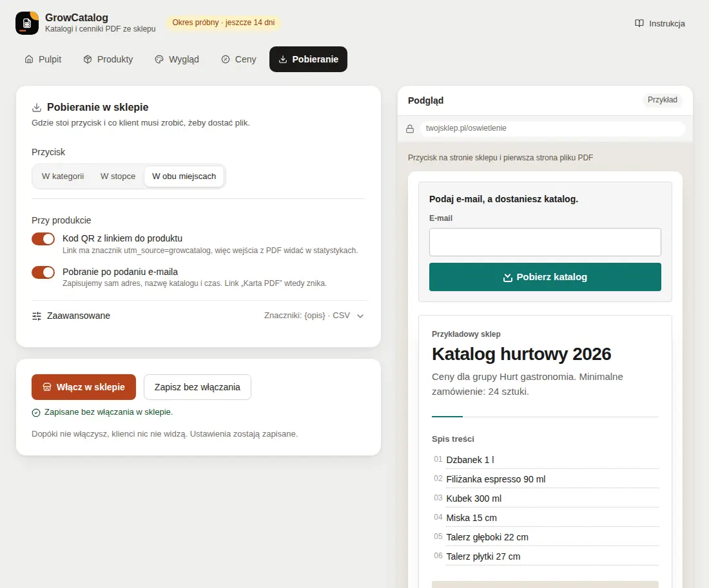
Task: Select the Pobieranie tab
Action: [308, 59]
